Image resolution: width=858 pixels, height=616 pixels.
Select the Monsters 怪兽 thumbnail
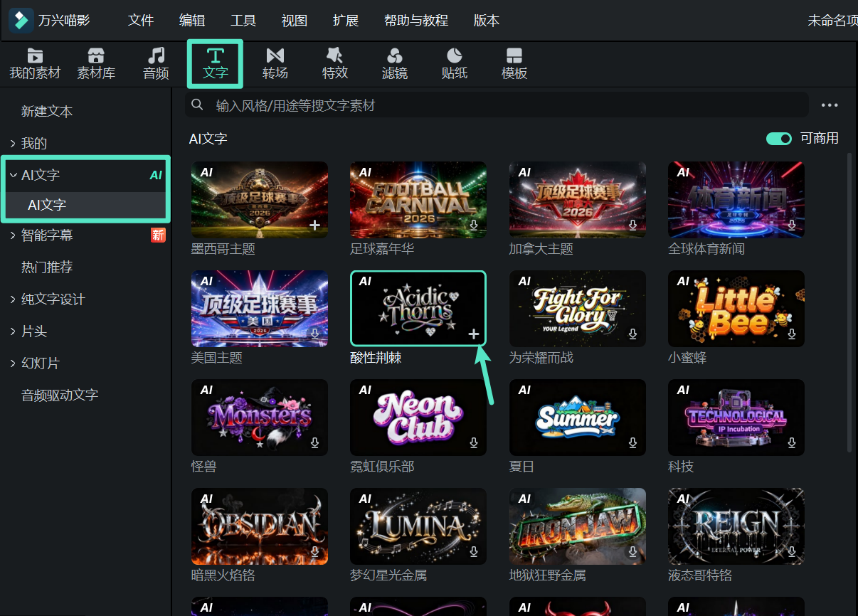(260, 418)
